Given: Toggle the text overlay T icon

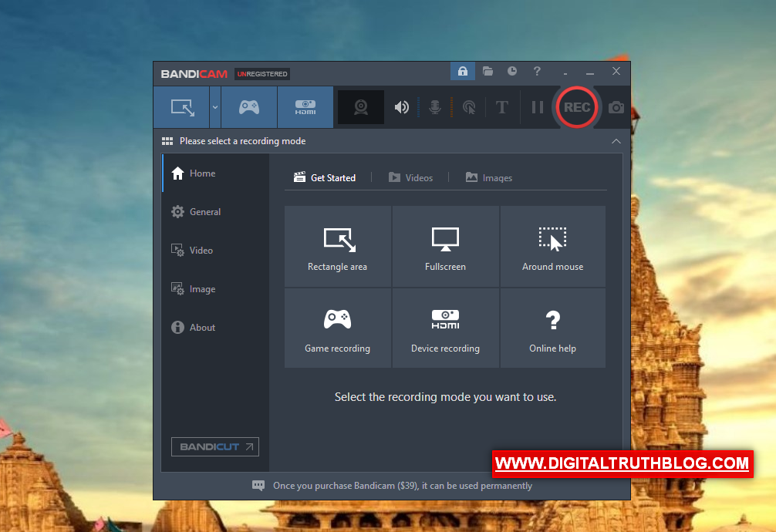Looking at the screenshot, I should (x=502, y=107).
